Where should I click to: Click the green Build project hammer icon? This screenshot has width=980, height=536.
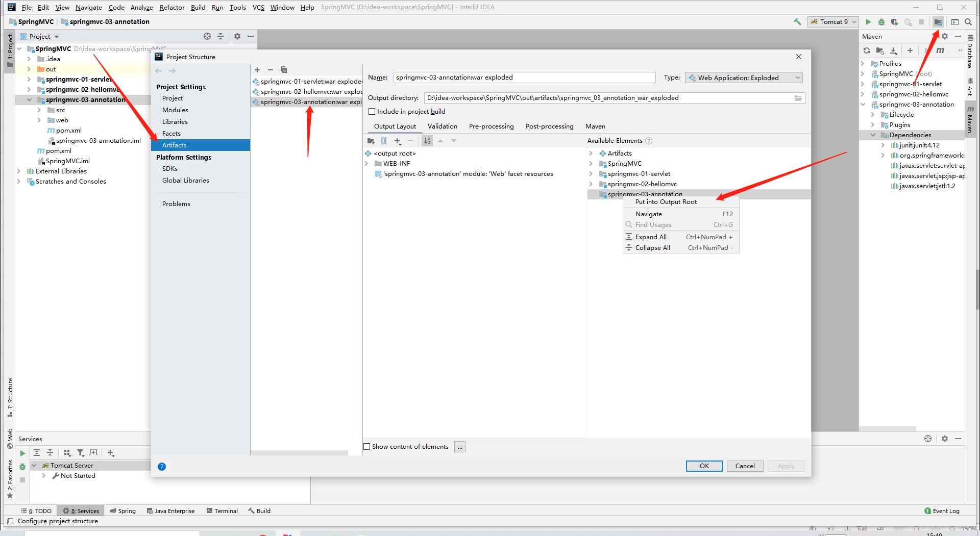point(797,22)
